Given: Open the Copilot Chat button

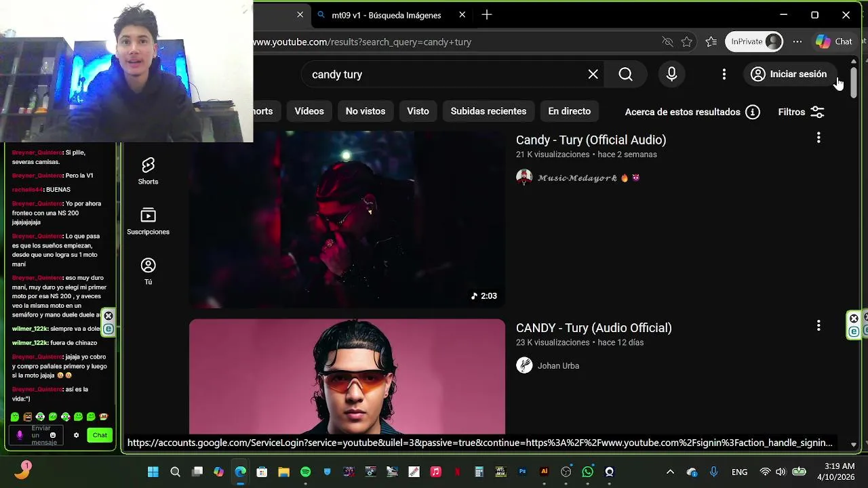Looking at the screenshot, I should pyautogui.click(x=834, y=42).
